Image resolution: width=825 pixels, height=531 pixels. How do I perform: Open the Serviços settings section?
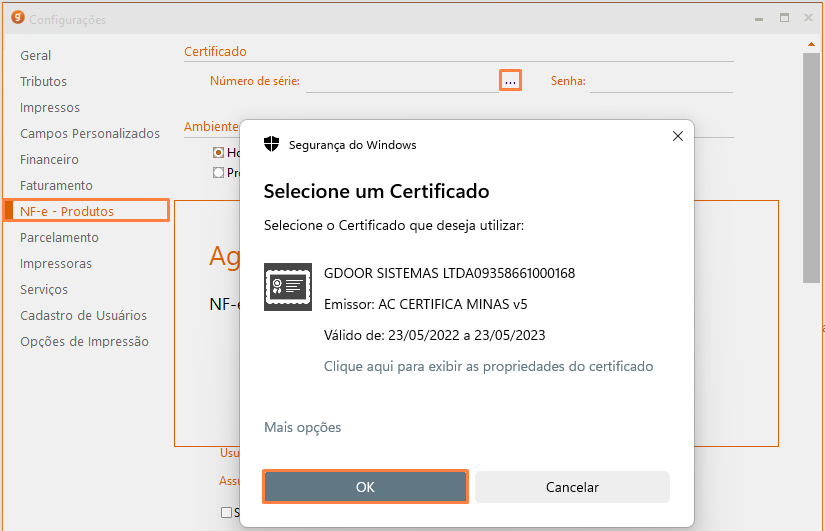click(44, 289)
